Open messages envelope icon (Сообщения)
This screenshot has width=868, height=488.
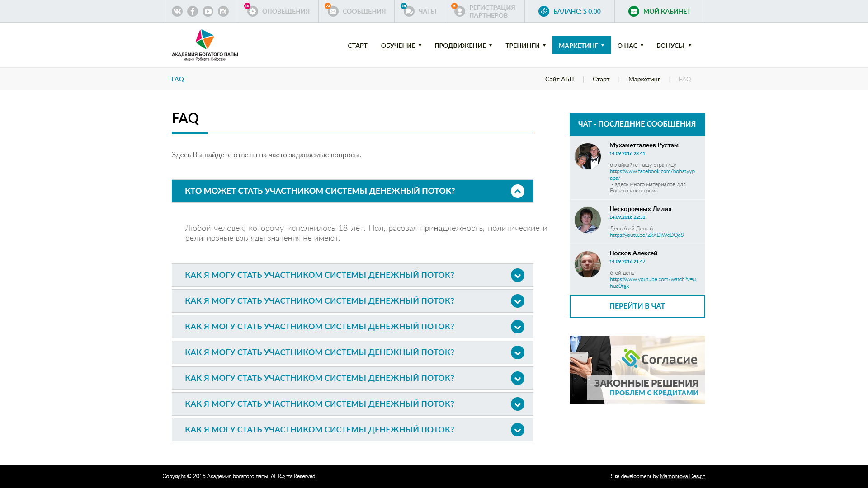tap(333, 11)
